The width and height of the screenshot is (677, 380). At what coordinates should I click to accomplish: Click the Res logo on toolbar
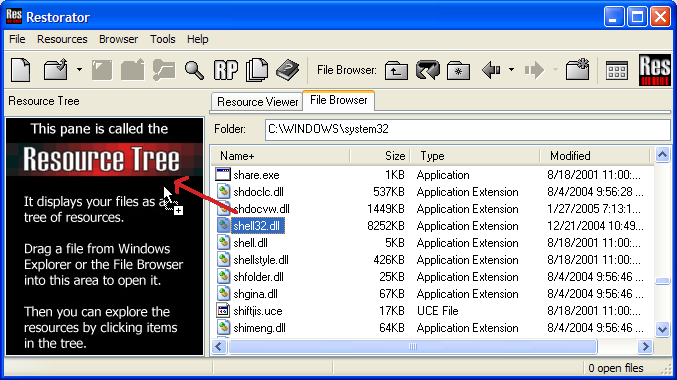(655, 70)
